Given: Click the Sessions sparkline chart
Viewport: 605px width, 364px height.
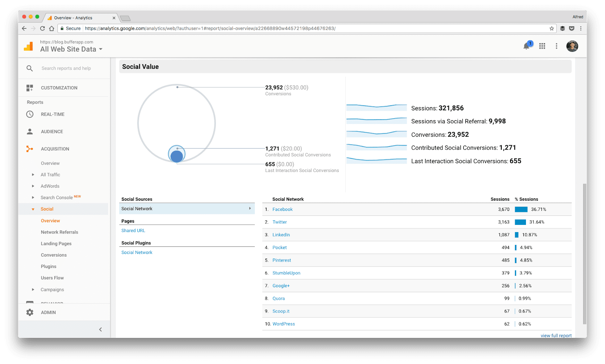Looking at the screenshot, I should click(x=377, y=107).
